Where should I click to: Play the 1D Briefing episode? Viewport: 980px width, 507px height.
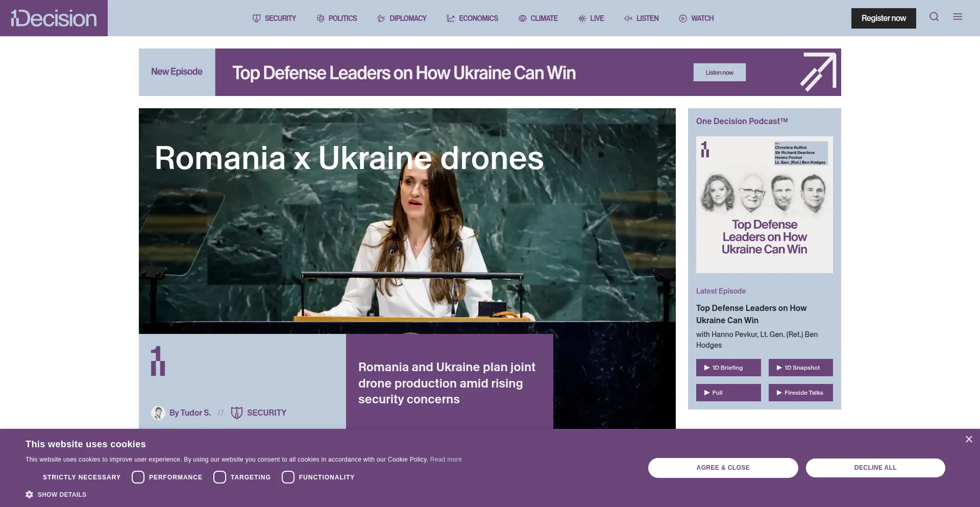pos(728,368)
